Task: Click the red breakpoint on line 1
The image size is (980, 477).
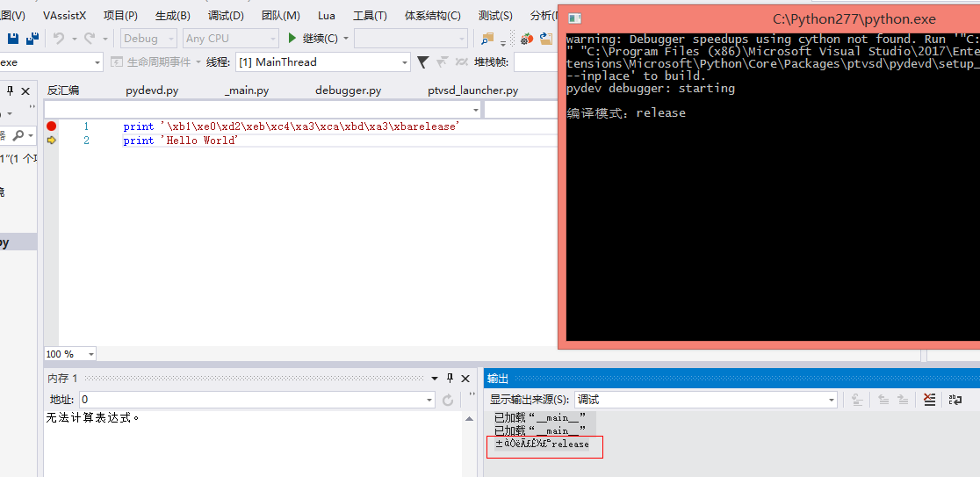Action: [51, 126]
